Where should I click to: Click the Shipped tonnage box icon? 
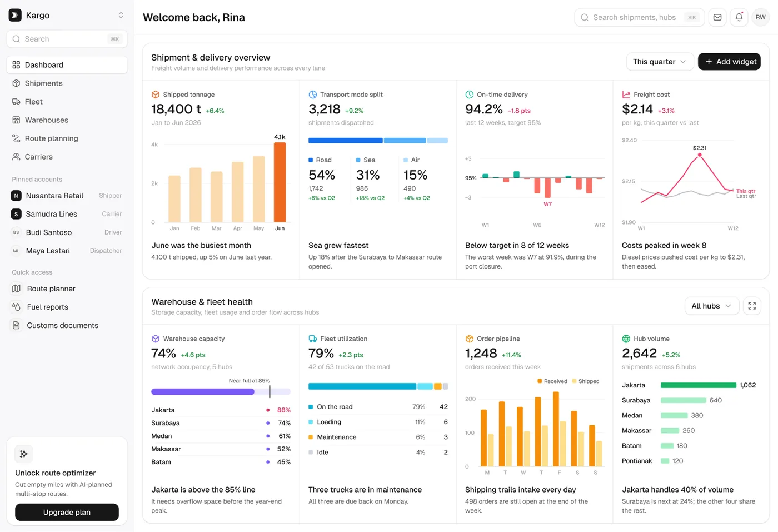click(156, 95)
